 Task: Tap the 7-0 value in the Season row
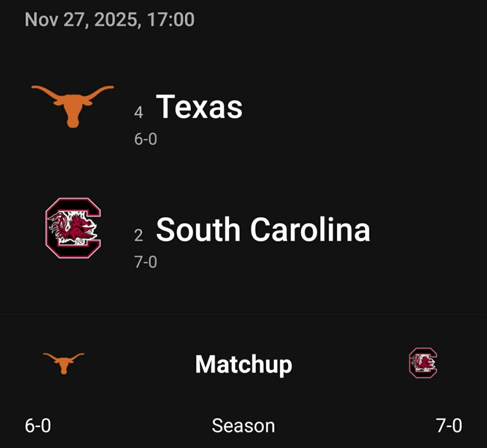tap(449, 426)
